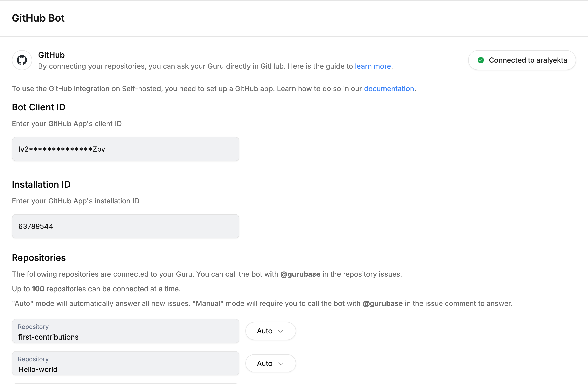
Task: Expand the Auto mode dropdown for Hello-world
Action: tap(270, 363)
